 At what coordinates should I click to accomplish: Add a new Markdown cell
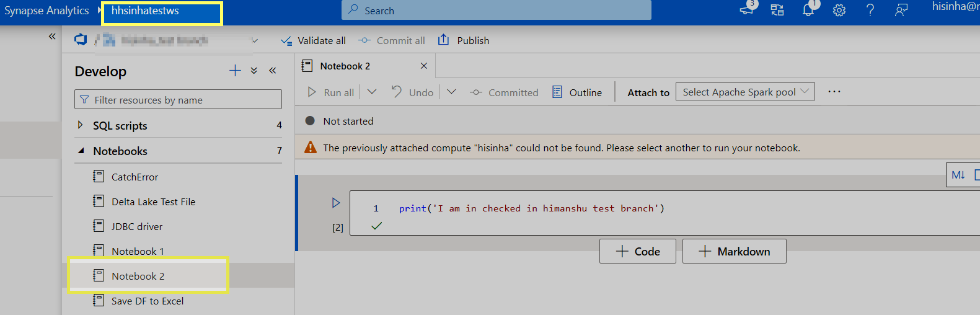pos(735,251)
